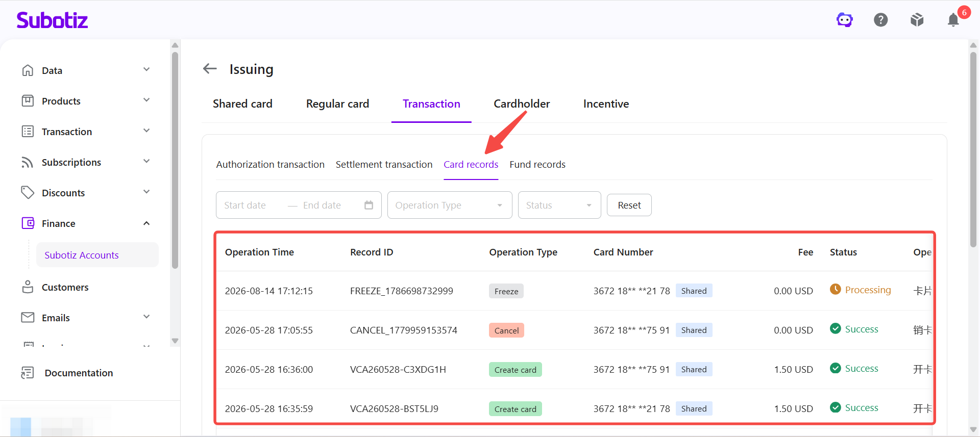Expand the Subscriptions menu chevron
Image resolution: width=980 pixels, height=437 pixels.
[x=146, y=161]
